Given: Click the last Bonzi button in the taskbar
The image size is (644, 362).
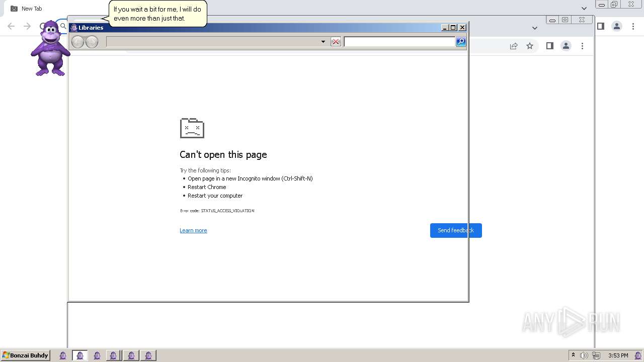Looking at the screenshot, I should point(148,355).
